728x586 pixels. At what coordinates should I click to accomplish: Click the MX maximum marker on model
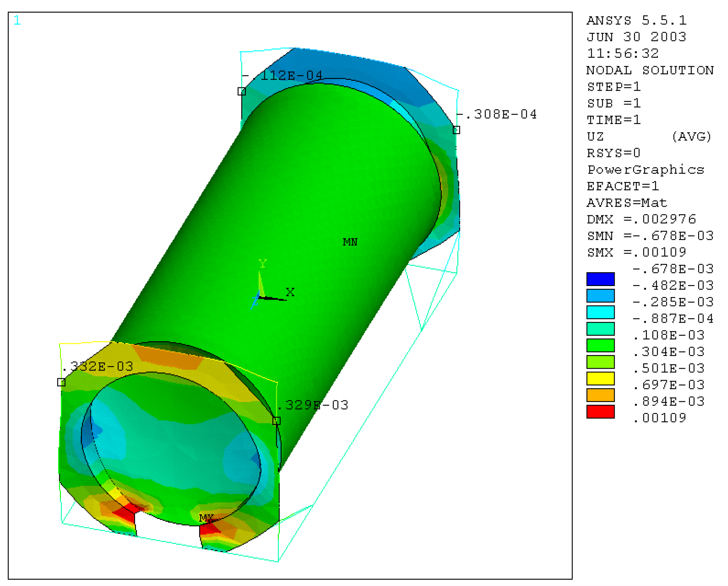tap(206, 518)
